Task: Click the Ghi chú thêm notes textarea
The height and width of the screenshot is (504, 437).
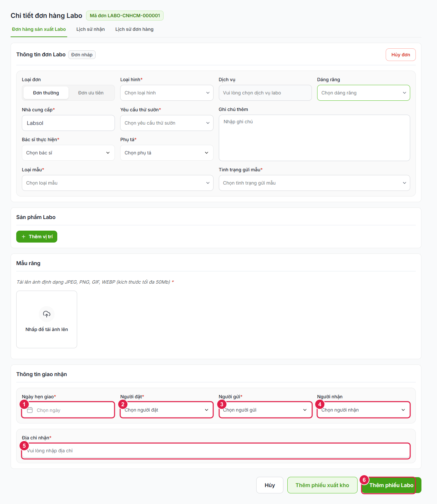Action: tap(315, 138)
